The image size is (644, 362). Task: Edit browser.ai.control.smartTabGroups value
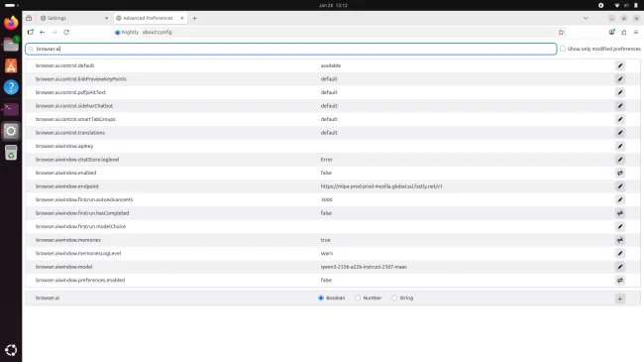click(620, 119)
